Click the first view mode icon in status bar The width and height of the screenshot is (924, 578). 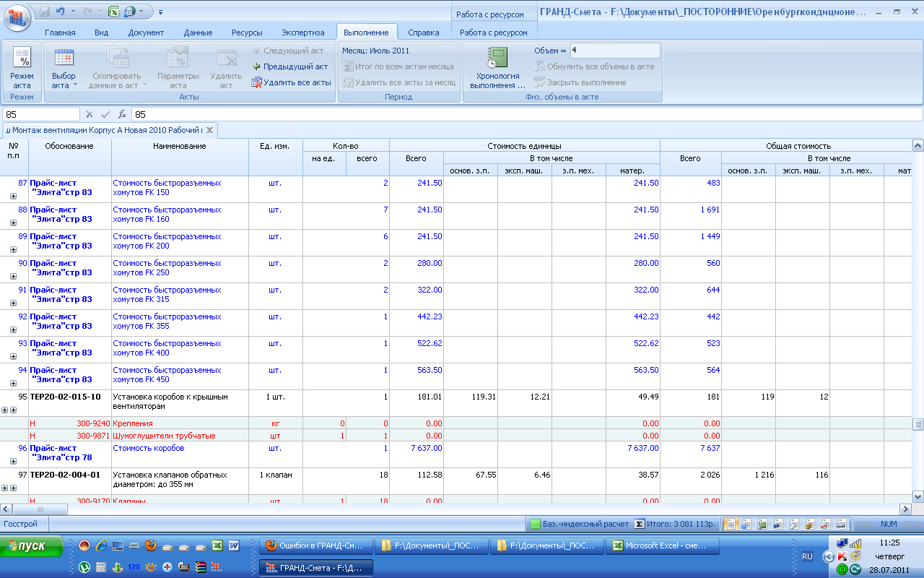click(x=731, y=524)
